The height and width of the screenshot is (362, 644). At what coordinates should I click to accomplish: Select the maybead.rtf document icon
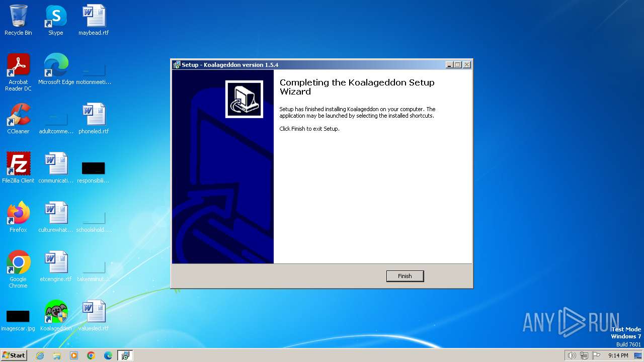pyautogui.click(x=94, y=21)
